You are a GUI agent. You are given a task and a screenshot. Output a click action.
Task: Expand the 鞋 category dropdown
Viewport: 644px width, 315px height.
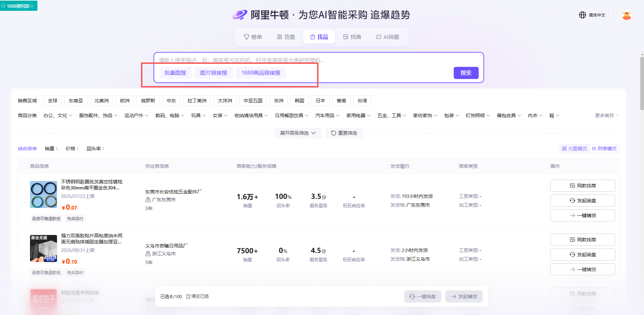[554, 115]
